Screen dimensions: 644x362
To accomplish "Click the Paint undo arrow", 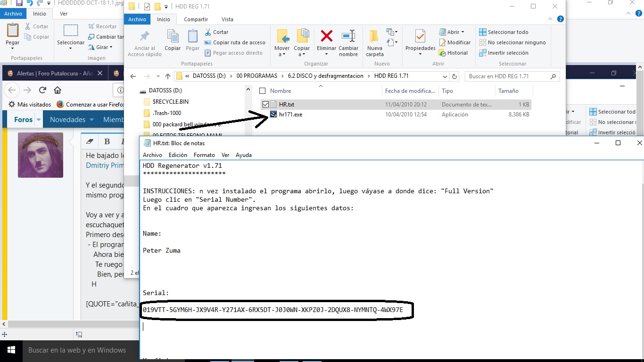I will 30,3.
